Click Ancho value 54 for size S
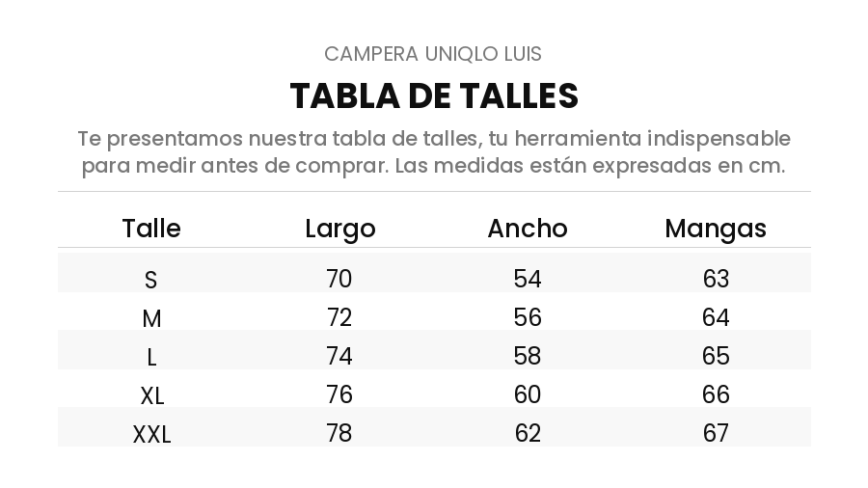Viewport: 868px width, 488px height. pos(527,279)
